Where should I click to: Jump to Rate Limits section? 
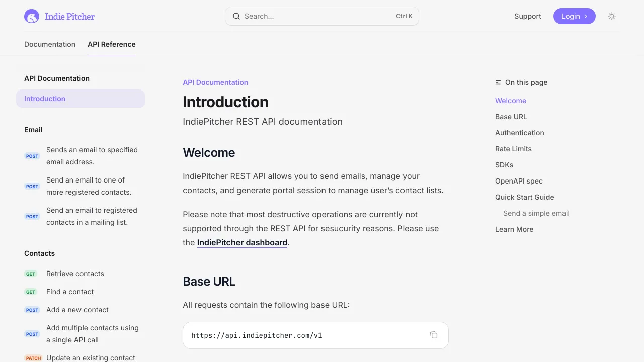coord(513,149)
